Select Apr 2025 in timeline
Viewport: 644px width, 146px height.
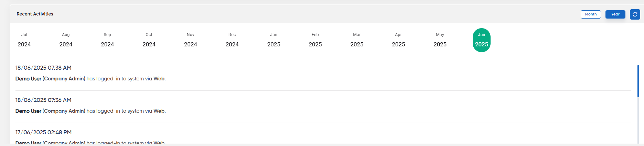point(398,40)
